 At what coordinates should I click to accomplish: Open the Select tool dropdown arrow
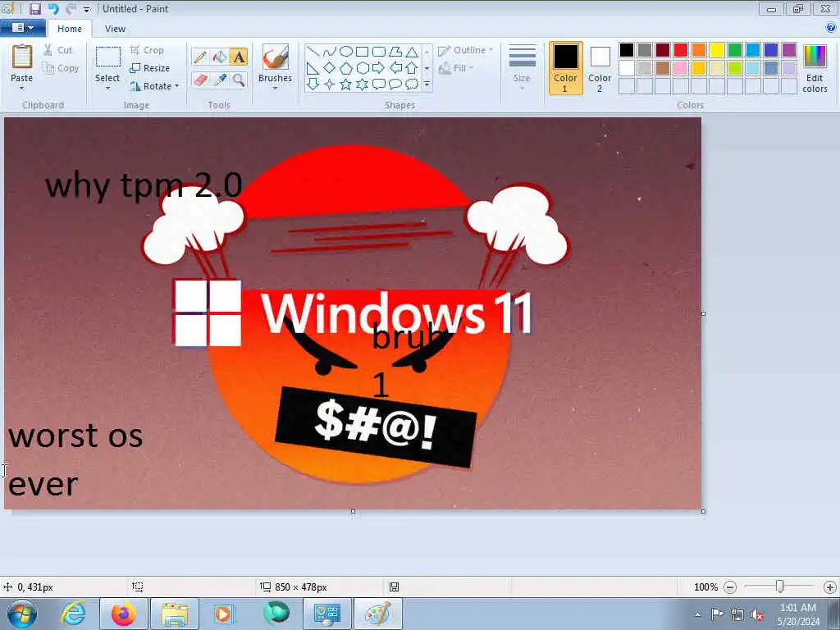(x=107, y=89)
